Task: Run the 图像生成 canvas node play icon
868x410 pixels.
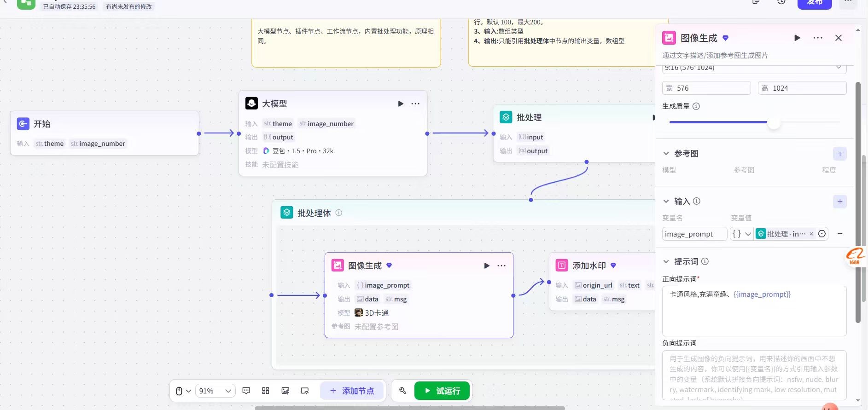Action: pyautogui.click(x=487, y=266)
